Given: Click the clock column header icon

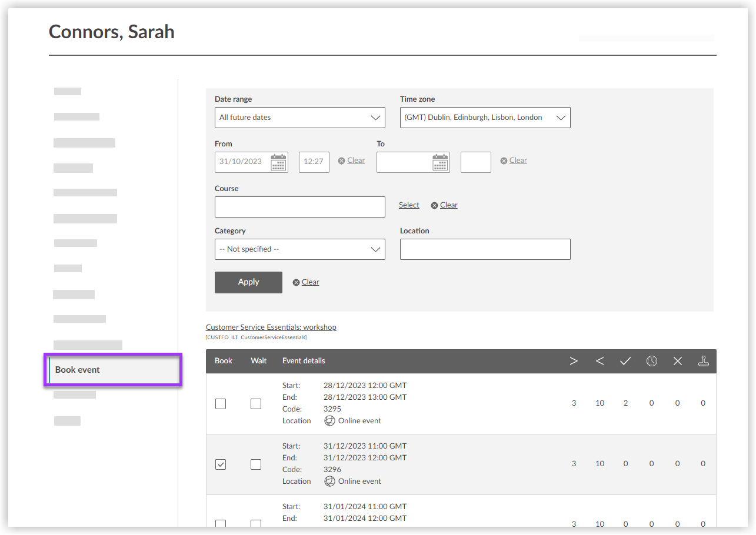Looking at the screenshot, I should pyautogui.click(x=652, y=361).
